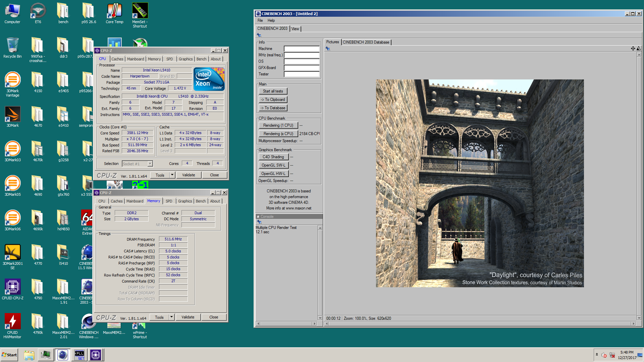Open the wPrime shortcut icon
This screenshot has height=362, width=644.
140,331
